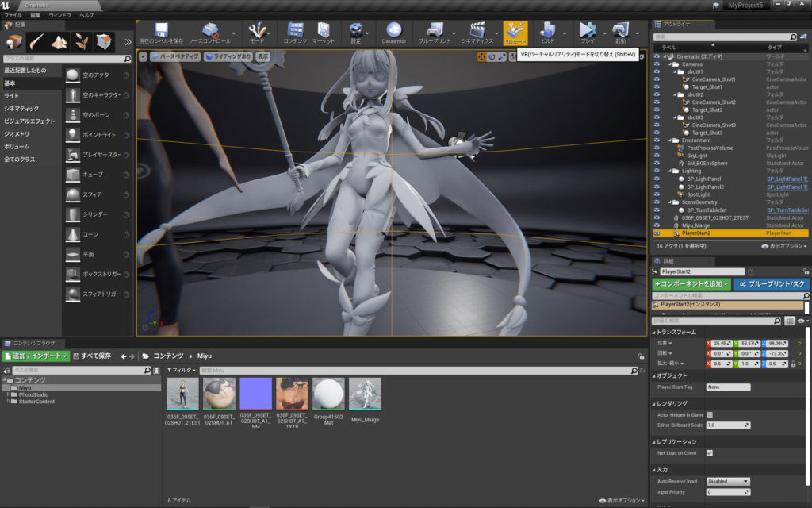Screen dimensions: 812x508
Task: Toggle the VRモード toolbar icon
Action: tap(515, 31)
